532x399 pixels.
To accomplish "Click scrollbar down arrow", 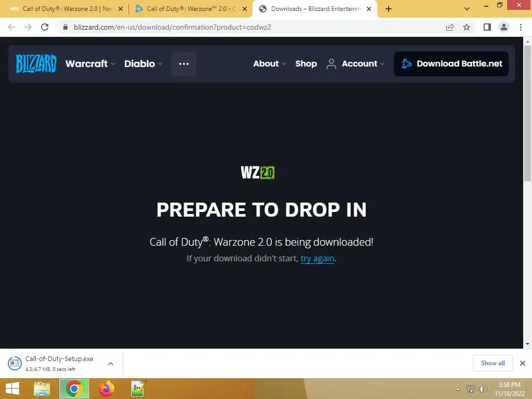I will pyautogui.click(x=527, y=344).
